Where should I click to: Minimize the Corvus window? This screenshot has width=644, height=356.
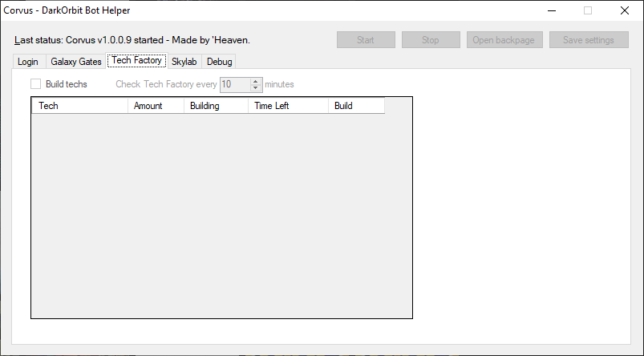(x=552, y=10)
